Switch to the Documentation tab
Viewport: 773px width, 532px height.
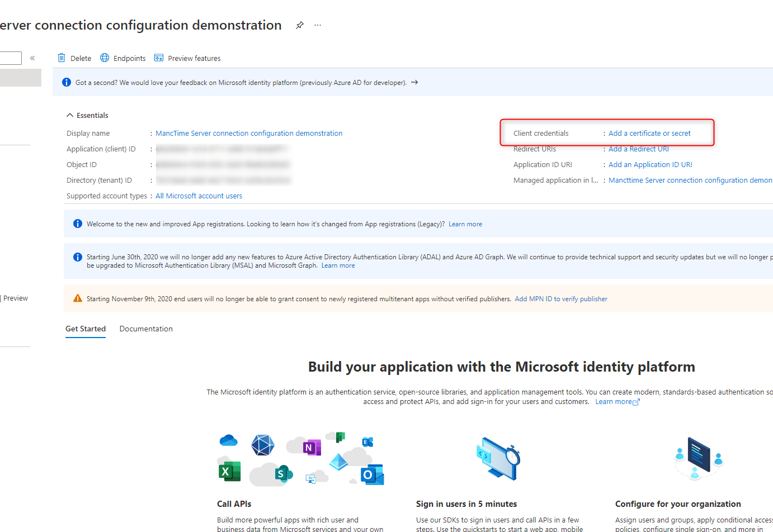pyautogui.click(x=146, y=329)
